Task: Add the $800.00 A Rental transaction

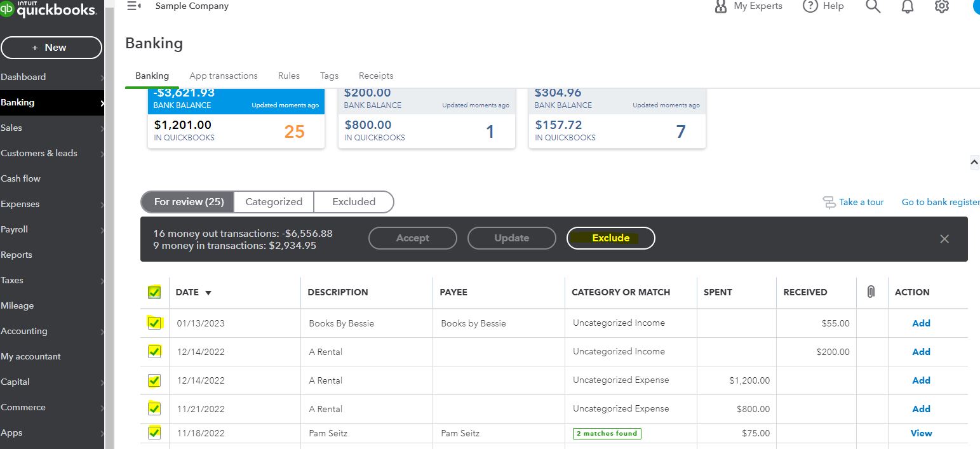Action: pyautogui.click(x=921, y=409)
